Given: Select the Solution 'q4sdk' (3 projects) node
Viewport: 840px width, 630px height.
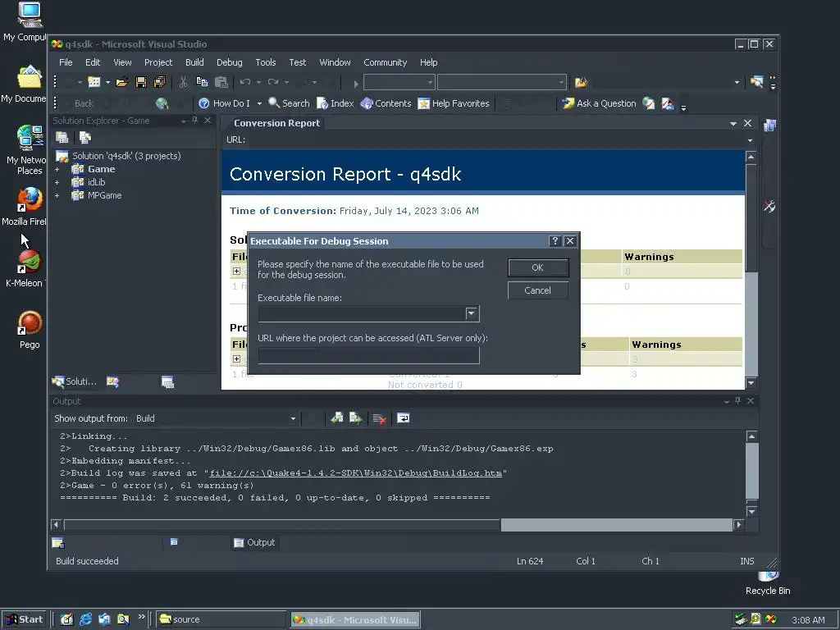Looking at the screenshot, I should click(118, 156).
